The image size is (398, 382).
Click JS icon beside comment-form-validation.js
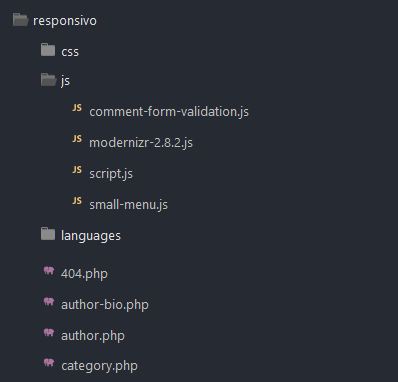coord(77,108)
